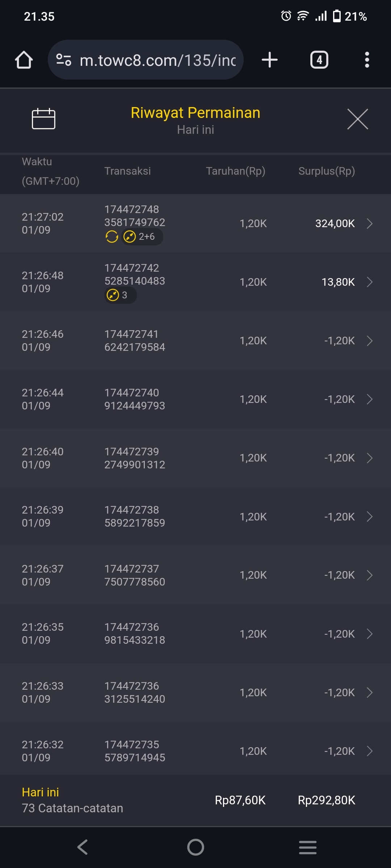This screenshot has height=868, width=391.
Task: Expand details for the 324,00K surplus row
Action: 369,224
